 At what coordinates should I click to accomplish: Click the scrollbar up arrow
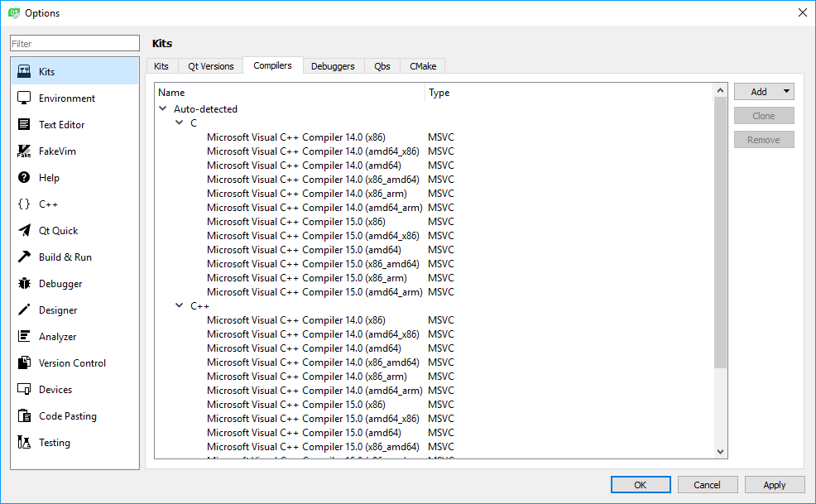(720, 90)
